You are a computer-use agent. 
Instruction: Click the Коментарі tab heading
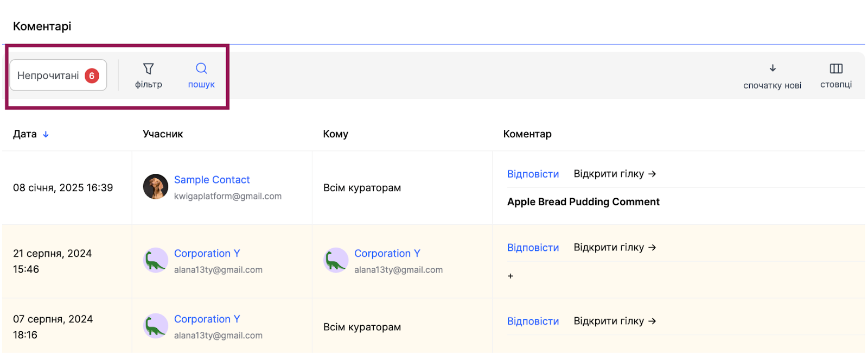tap(42, 26)
